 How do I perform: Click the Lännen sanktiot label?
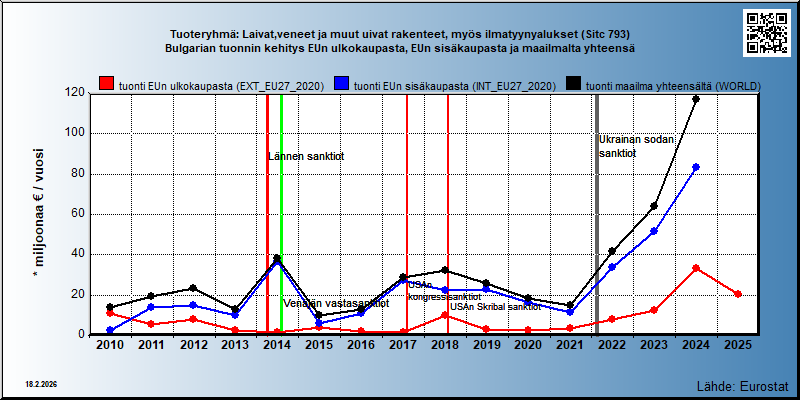307,157
